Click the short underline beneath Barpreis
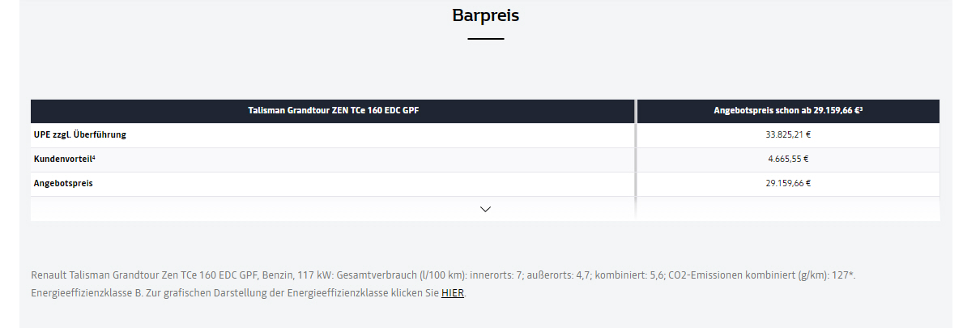This screenshot has height=328, width=980. coord(485,39)
